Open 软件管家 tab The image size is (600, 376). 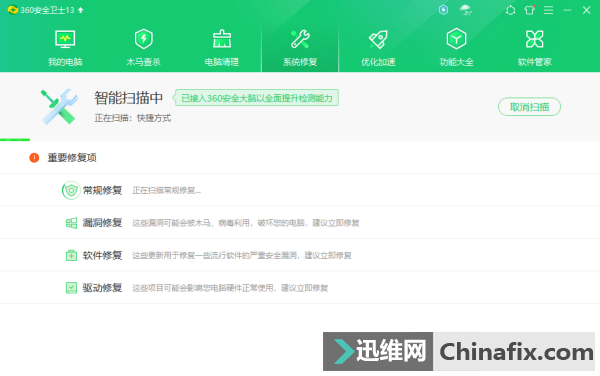(535, 48)
